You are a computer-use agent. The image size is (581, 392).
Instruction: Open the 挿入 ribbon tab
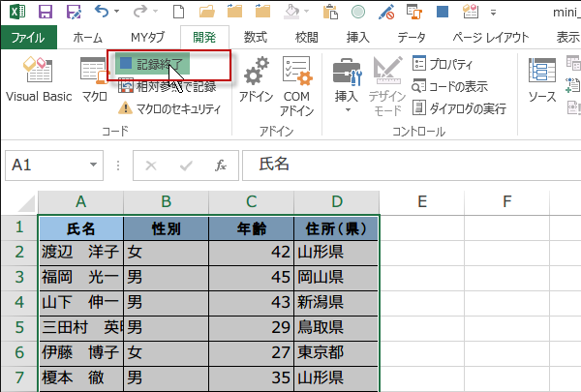[x=358, y=38]
